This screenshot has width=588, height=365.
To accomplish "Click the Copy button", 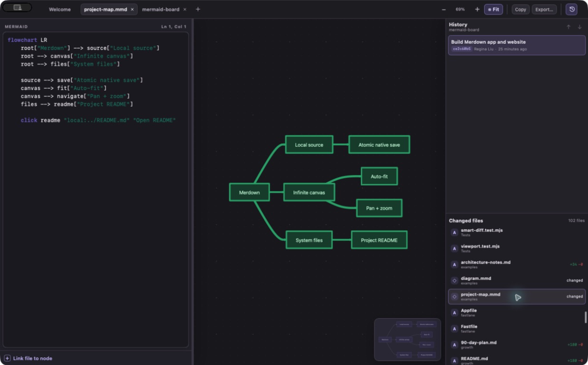I will (521, 10).
